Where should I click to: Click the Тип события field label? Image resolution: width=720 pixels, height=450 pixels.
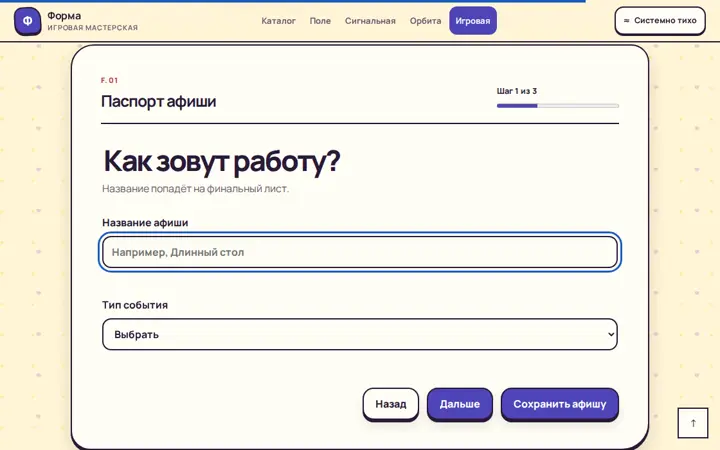pos(135,305)
